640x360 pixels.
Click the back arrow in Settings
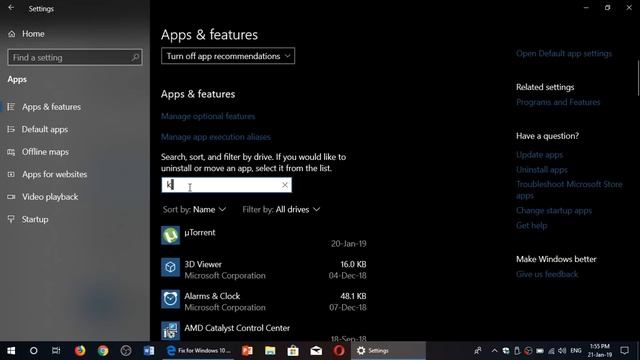click(x=11, y=8)
